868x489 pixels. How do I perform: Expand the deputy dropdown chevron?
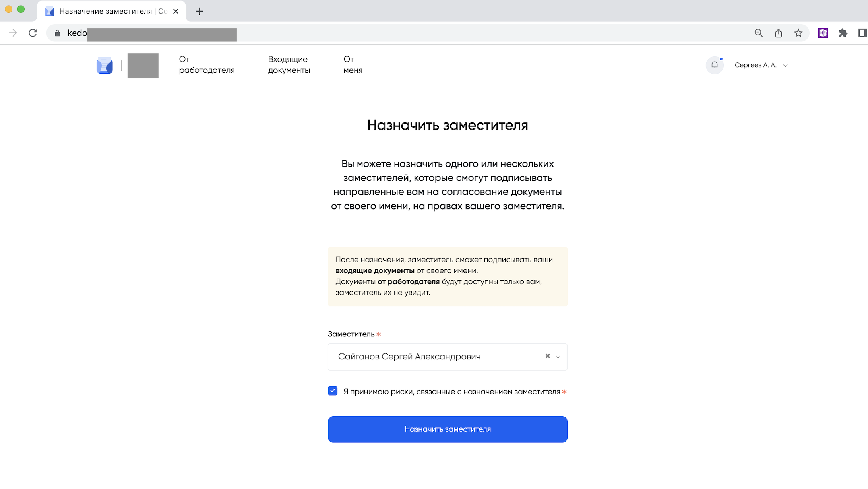pos(558,357)
